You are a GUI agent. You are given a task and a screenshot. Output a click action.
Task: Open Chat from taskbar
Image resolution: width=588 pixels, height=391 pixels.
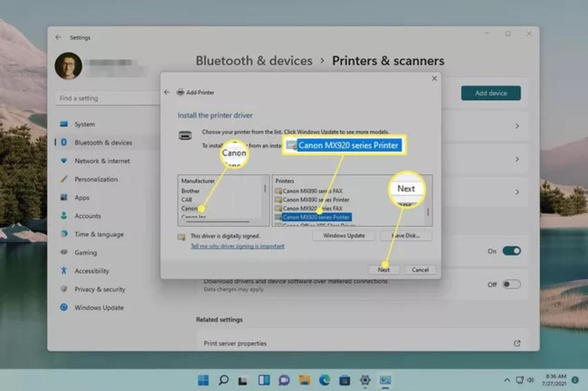coord(284,381)
